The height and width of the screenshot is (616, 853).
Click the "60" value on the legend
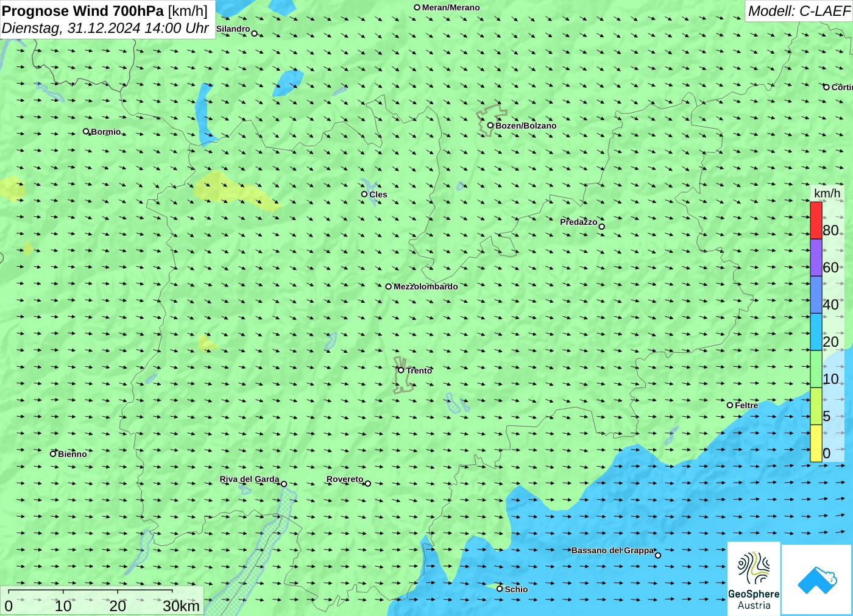830,267
